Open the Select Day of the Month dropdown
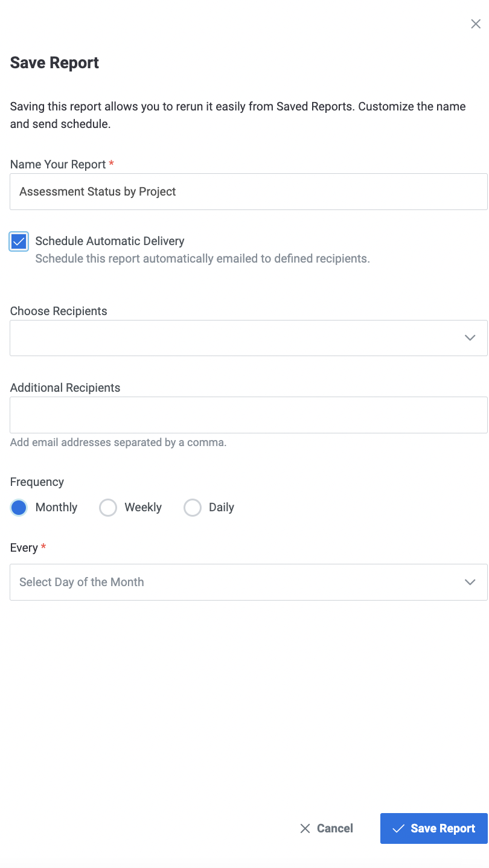489x868 pixels. [x=241, y=582]
